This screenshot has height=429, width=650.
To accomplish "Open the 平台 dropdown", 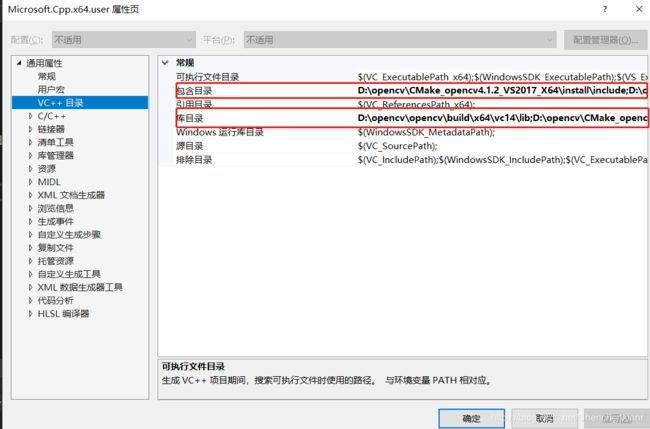I will 398,40.
